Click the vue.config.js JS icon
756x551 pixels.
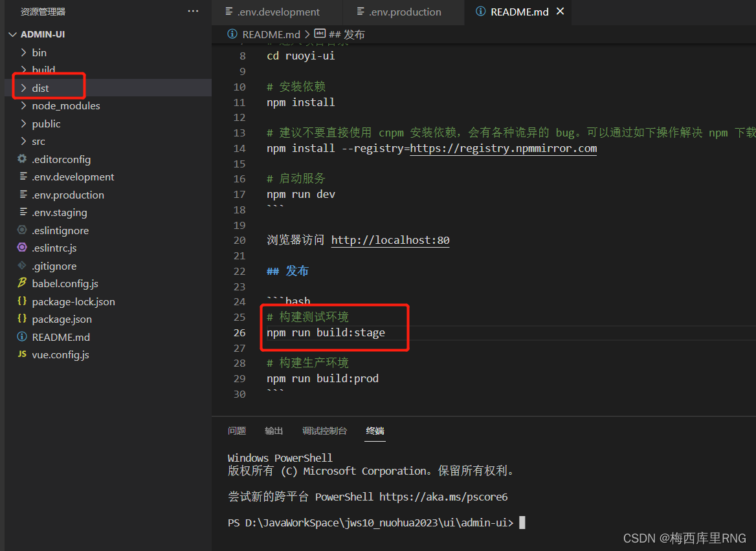[x=22, y=354]
